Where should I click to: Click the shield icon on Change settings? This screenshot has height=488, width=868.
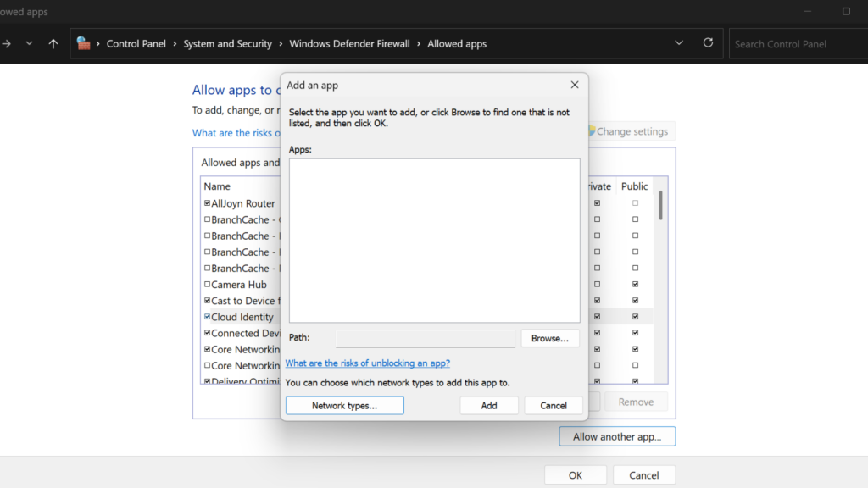tap(591, 131)
